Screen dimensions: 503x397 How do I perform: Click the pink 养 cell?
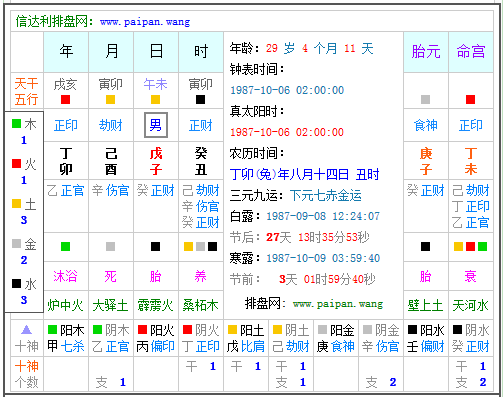[201, 276]
